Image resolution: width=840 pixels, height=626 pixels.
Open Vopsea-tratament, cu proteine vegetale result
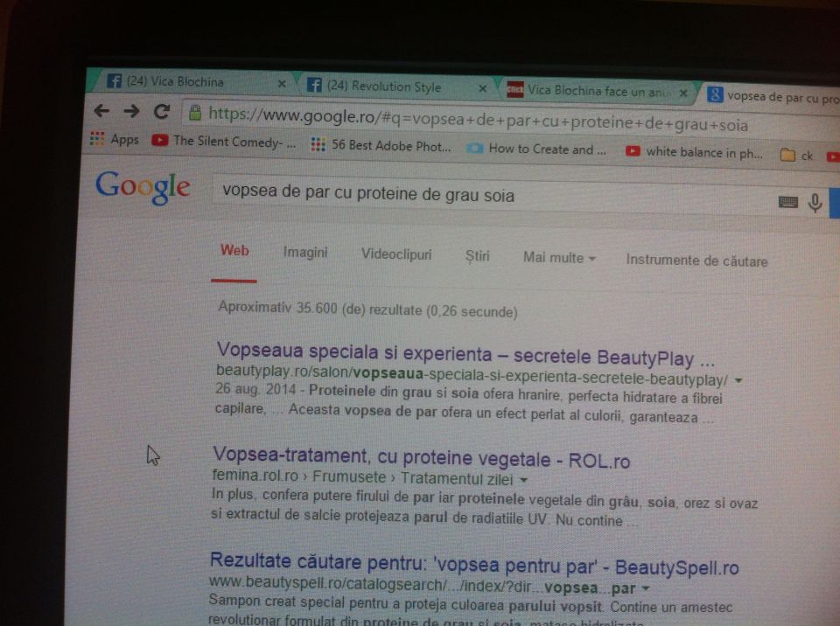click(421, 458)
